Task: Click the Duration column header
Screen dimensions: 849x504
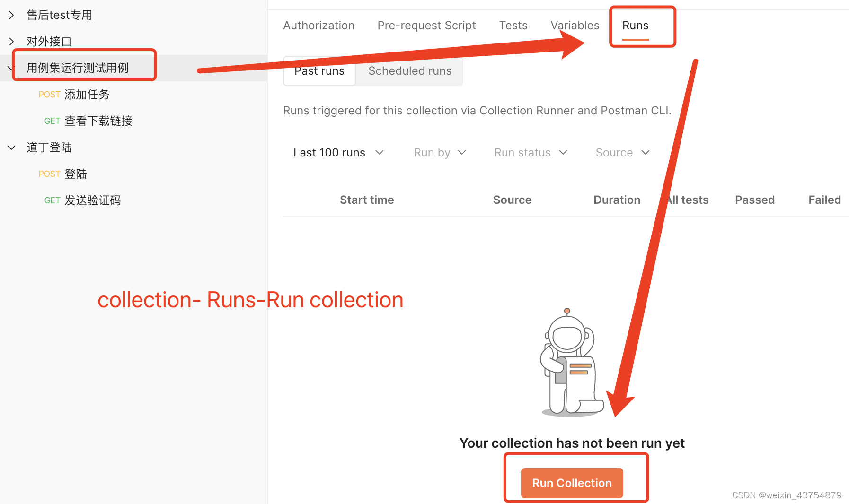Action: point(617,200)
